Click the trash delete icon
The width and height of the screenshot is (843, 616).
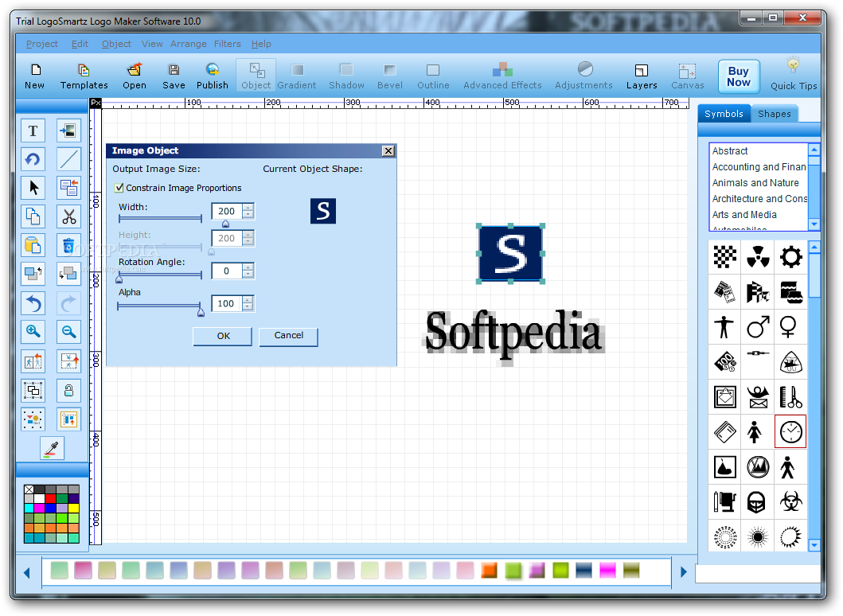tap(68, 246)
